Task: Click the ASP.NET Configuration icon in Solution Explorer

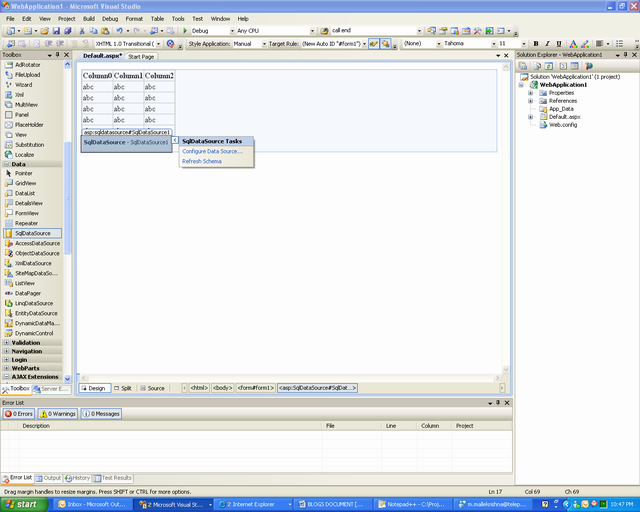Action: 589,66
